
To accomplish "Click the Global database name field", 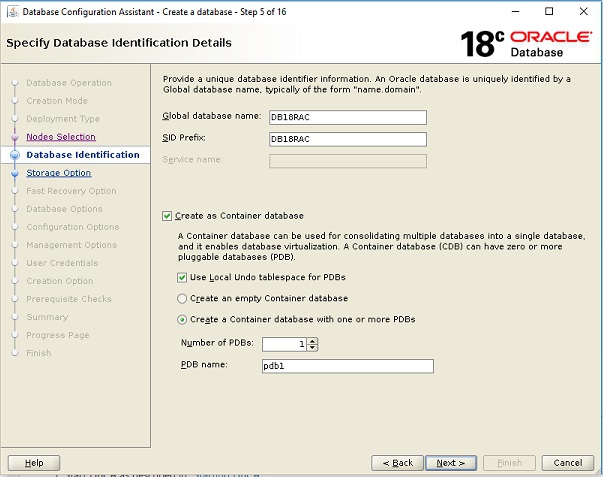I will tap(348, 117).
